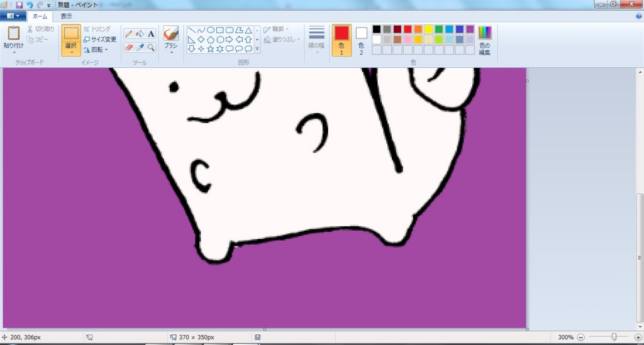
Task: Click the zoom in plus button
Action: (x=638, y=337)
